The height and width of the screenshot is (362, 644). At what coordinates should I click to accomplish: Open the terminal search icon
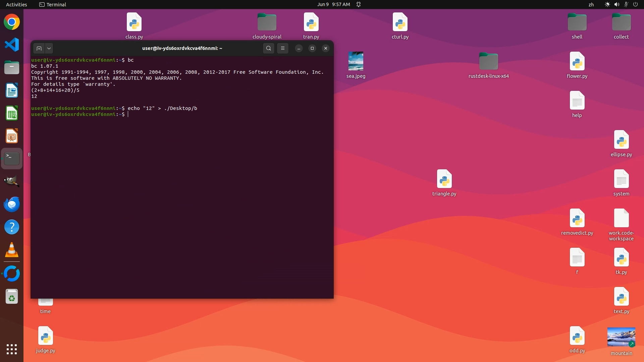click(268, 48)
